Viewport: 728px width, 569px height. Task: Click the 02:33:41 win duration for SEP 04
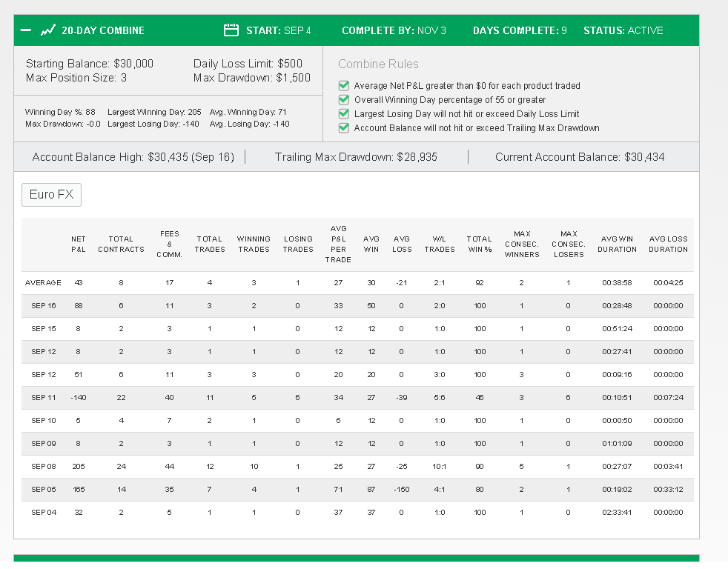(x=617, y=513)
